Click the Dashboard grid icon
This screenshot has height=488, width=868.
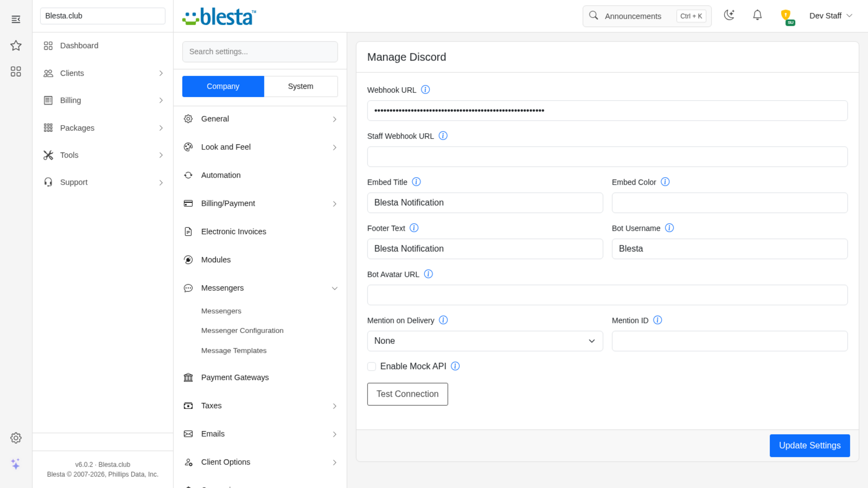(x=48, y=46)
